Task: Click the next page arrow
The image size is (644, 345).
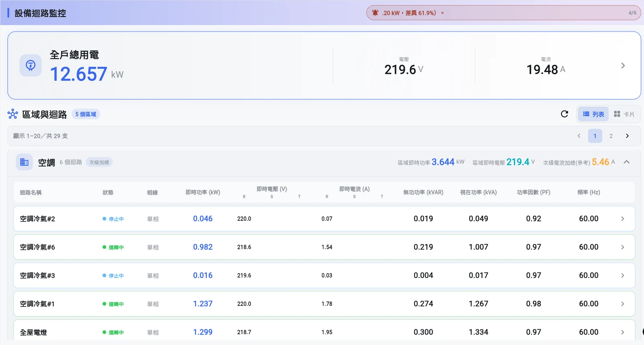Action: pyautogui.click(x=627, y=136)
